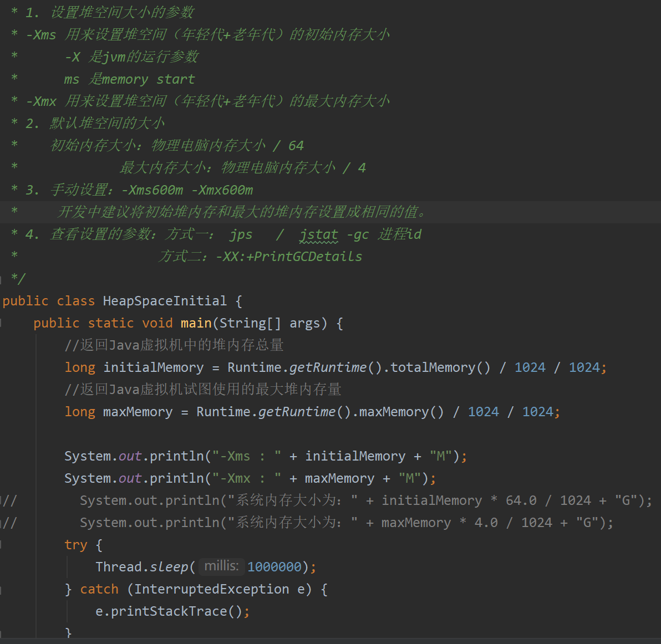Click comment 物理电脑内存大小 / 4
This screenshot has height=644, width=661.
(x=293, y=167)
